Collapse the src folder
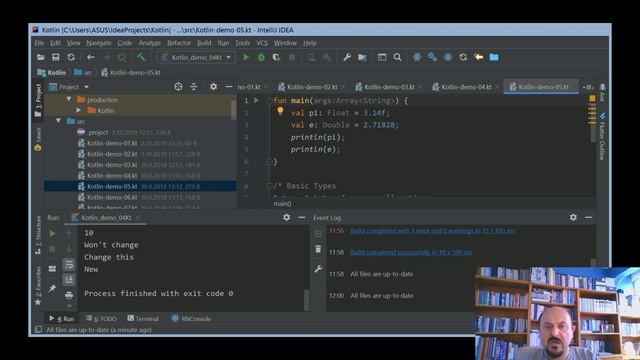The image size is (640, 360). 58,121
